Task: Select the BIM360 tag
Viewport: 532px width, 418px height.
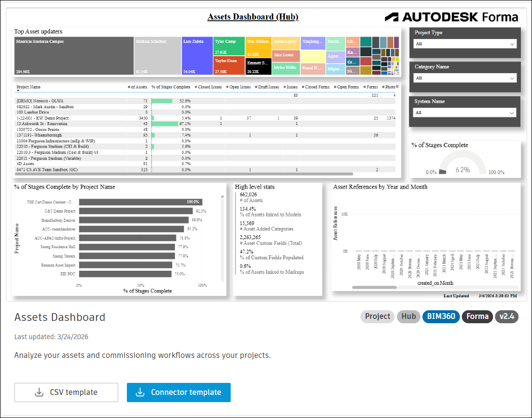Action: (441, 317)
